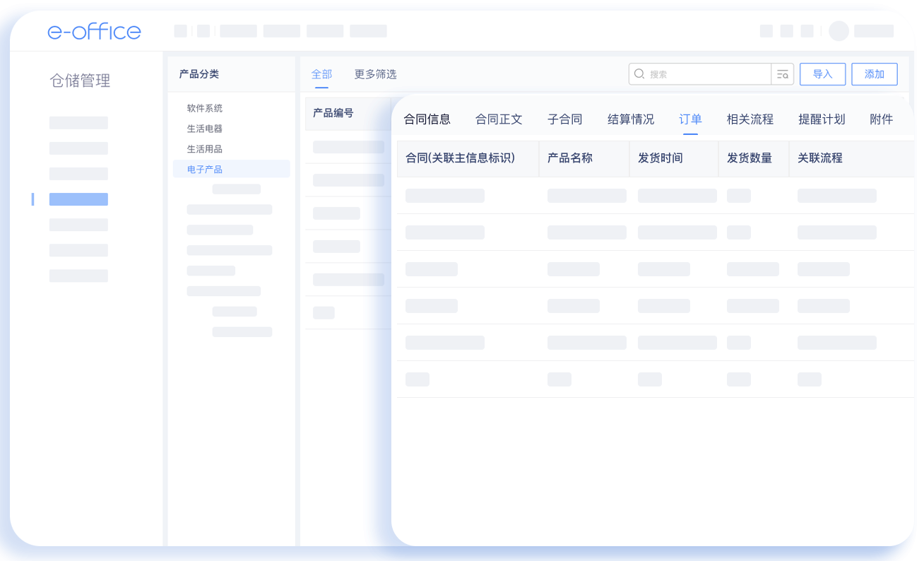Open the 更多筛选 tab
The image size is (924, 561).
pyautogui.click(x=375, y=74)
